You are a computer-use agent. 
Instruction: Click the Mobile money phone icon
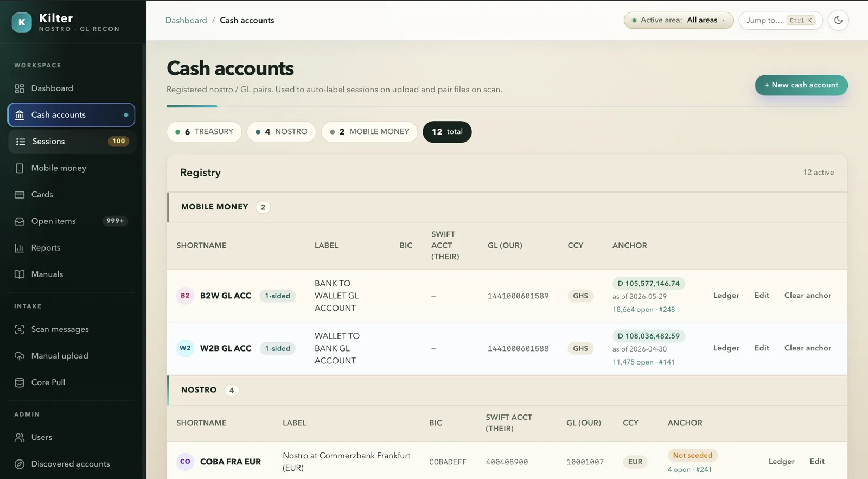tap(20, 168)
